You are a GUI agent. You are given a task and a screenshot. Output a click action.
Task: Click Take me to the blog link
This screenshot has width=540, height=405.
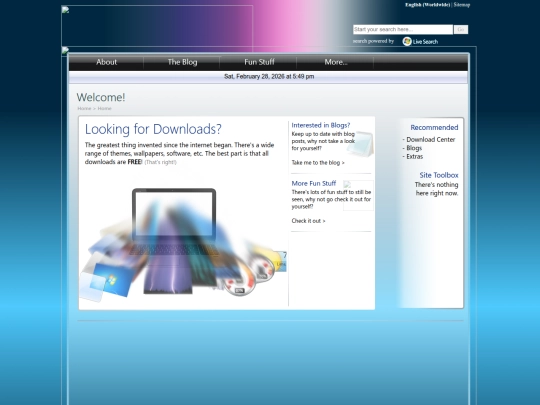point(318,163)
